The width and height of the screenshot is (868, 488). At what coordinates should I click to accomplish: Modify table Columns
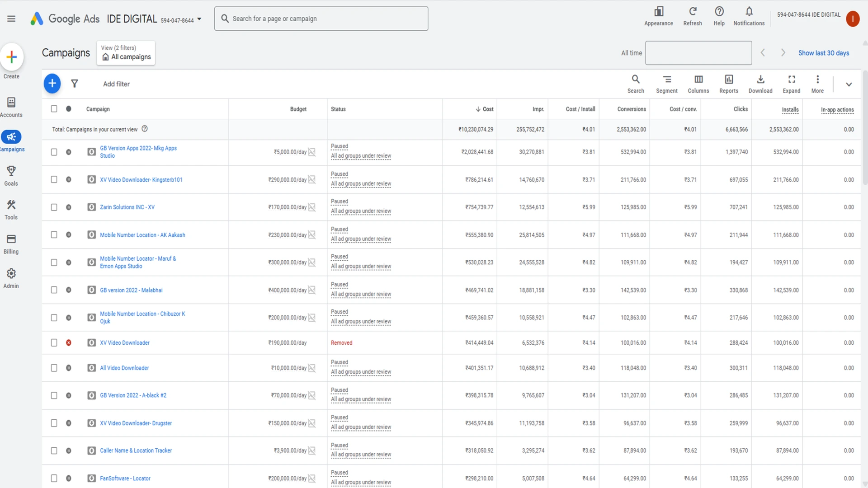[698, 84]
